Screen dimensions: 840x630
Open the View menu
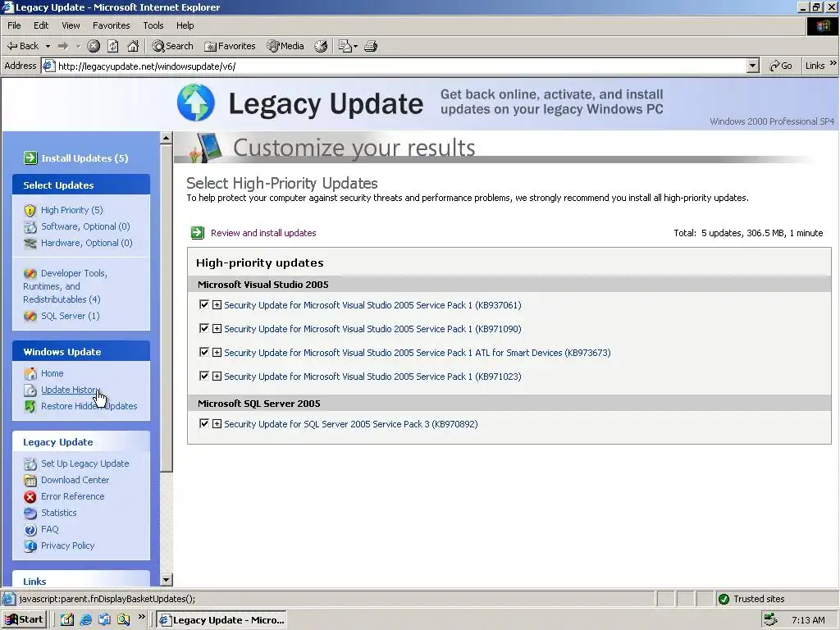coord(71,25)
